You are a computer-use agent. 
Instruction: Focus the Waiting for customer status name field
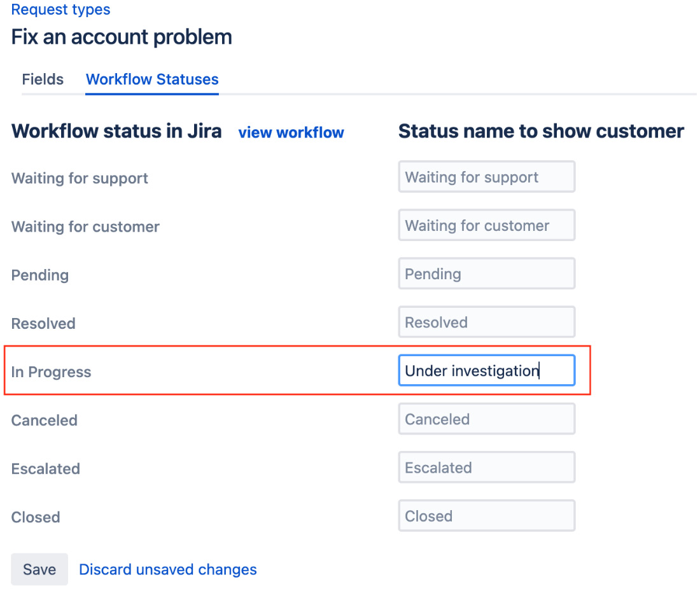pos(486,225)
